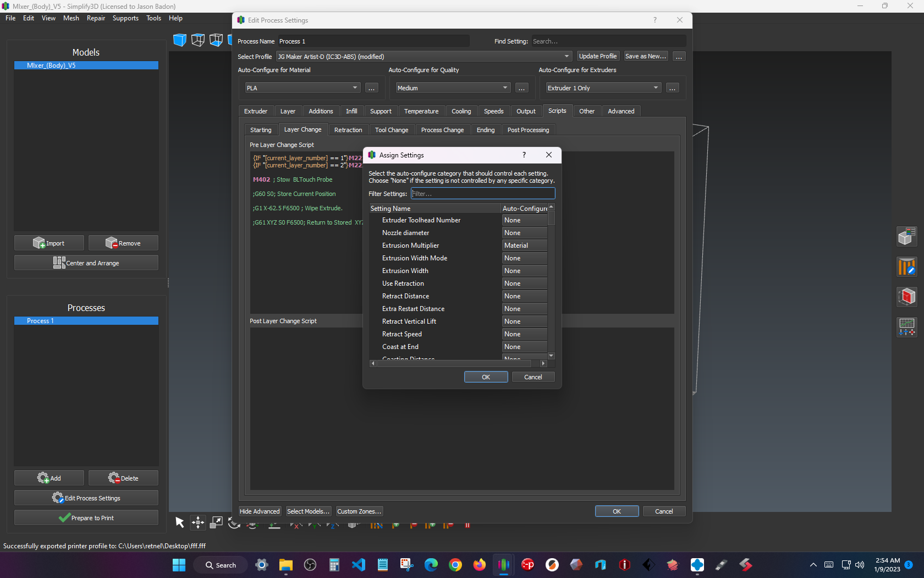Click the Select Models button

[308, 511]
